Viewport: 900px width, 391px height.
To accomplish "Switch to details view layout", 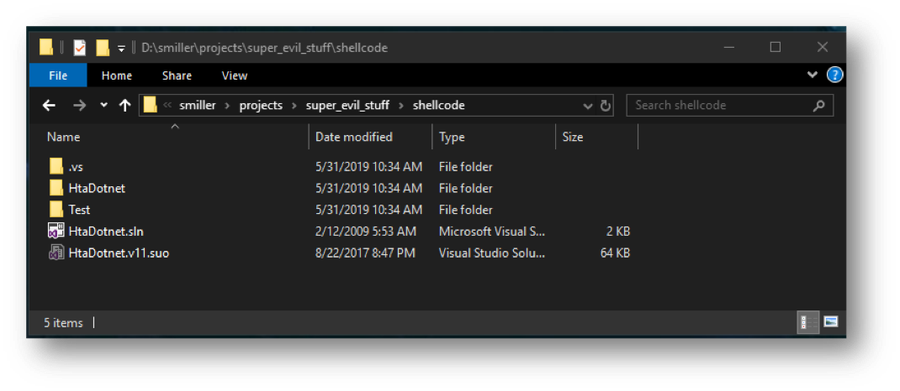I will (x=808, y=323).
